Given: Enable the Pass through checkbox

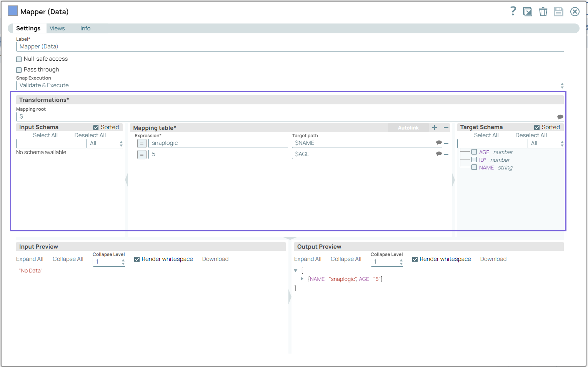Looking at the screenshot, I should coord(19,70).
